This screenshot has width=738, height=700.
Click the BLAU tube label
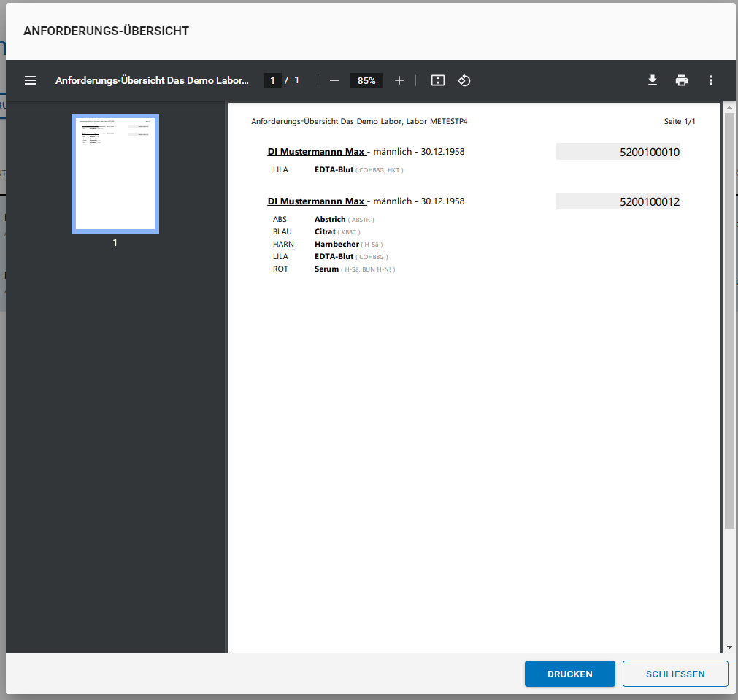pos(282,231)
